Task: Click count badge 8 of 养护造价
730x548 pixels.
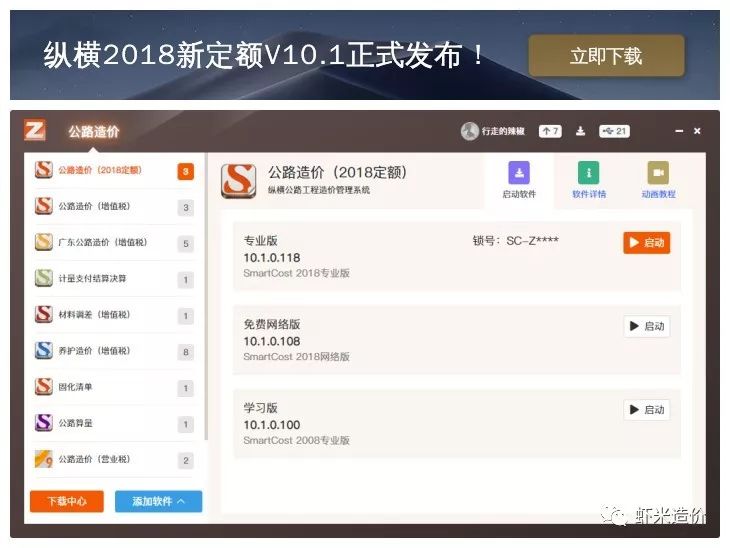Action: [x=186, y=352]
